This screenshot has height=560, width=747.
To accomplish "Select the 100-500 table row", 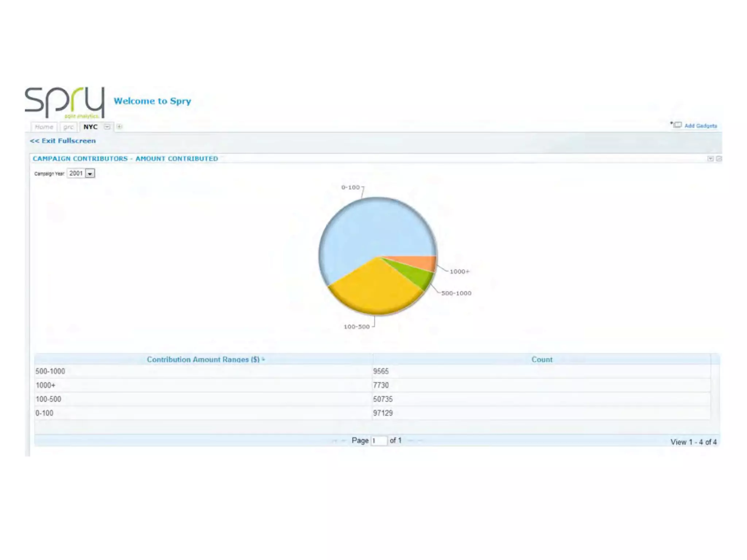I will coord(48,399).
